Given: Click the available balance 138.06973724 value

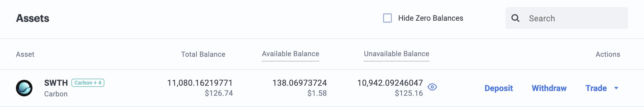Looking at the screenshot, I should click(x=300, y=83).
